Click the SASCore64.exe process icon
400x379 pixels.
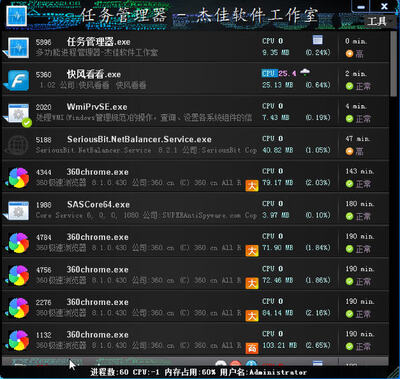18,210
